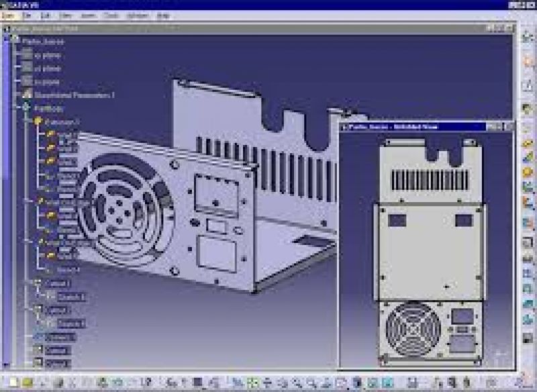Collapse the root part node of the tree
Viewport: 537px width, 392px height.
coord(7,40)
